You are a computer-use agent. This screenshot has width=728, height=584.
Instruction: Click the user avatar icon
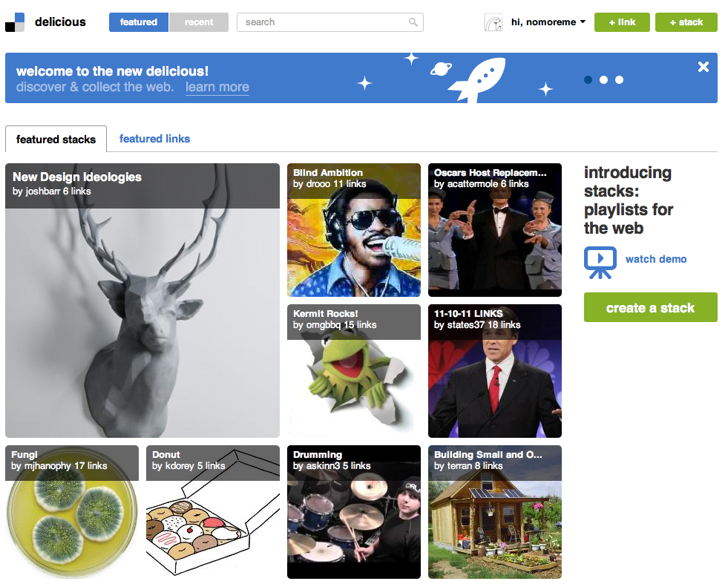click(493, 22)
